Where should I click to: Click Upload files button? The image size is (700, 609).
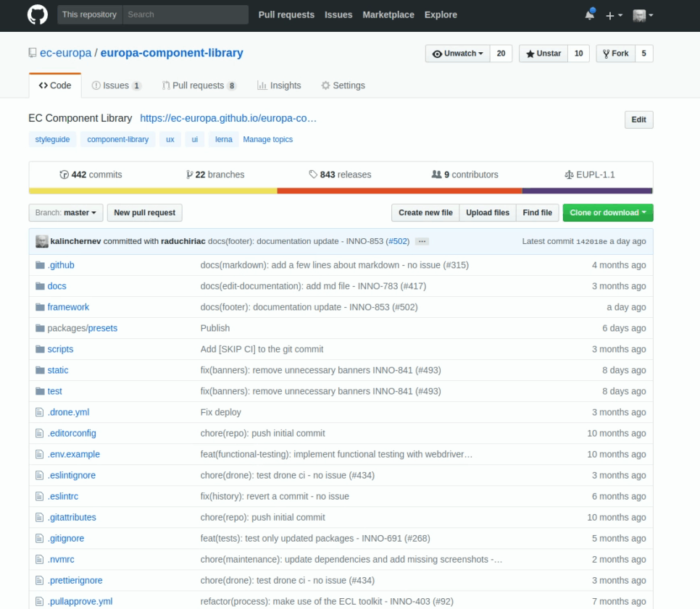click(x=488, y=213)
